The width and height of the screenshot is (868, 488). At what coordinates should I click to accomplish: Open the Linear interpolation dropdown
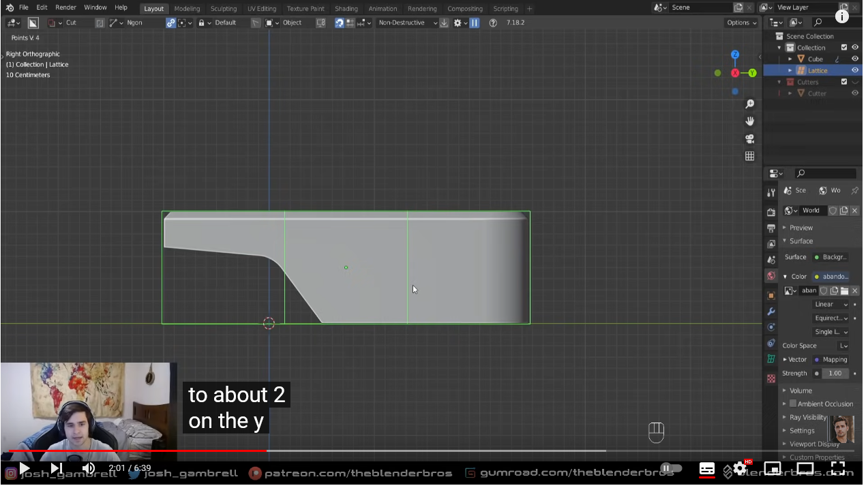pyautogui.click(x=830, y=305)
